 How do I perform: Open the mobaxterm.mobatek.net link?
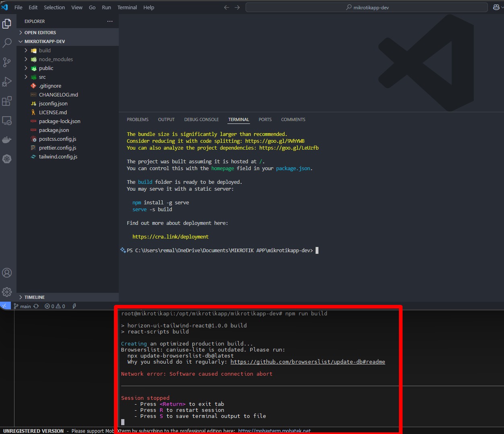coord(275,431)
